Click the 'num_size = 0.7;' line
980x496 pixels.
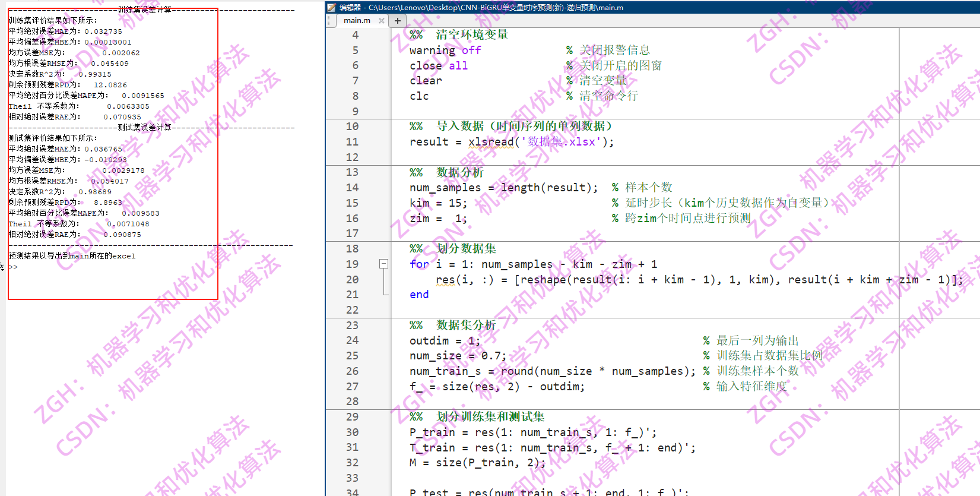pyautogui.click(x=458, y=356)
